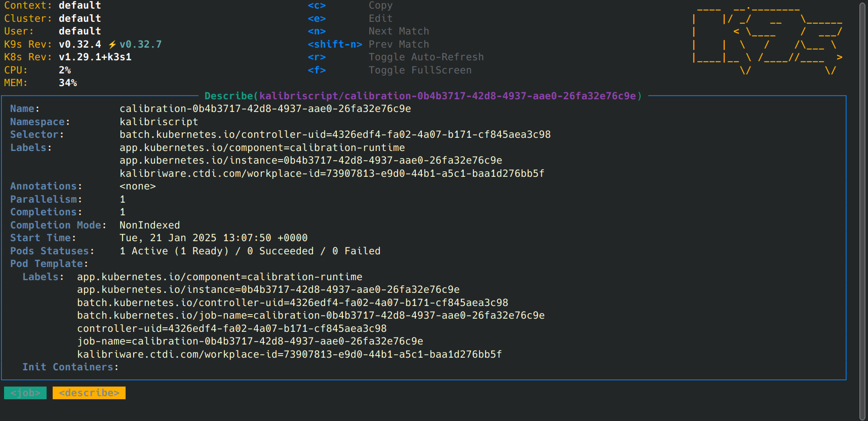Click the Selector controller-uid value

click(335, 135)
